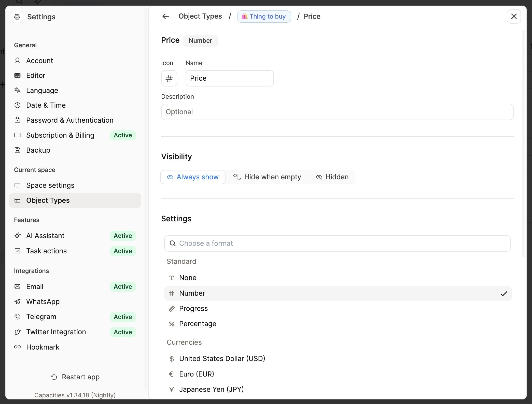Set visibility to Hidden

(332, 177)
